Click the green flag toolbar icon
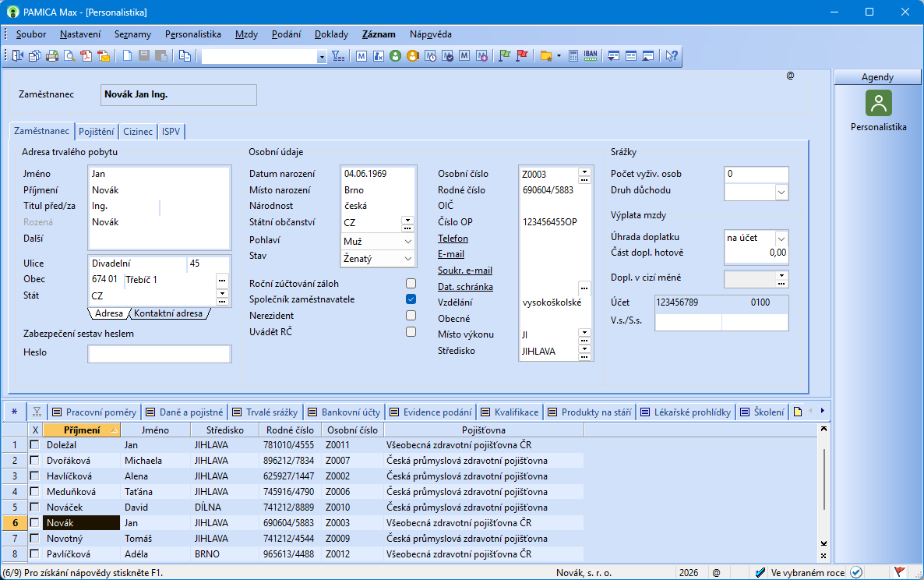924x580 pixels. (505, 55)
